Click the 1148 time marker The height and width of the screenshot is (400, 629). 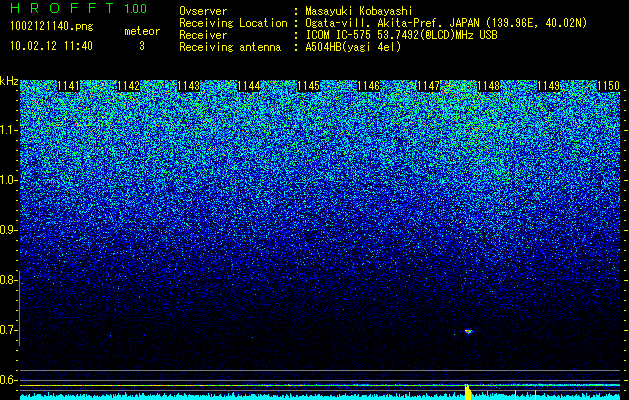489,86
